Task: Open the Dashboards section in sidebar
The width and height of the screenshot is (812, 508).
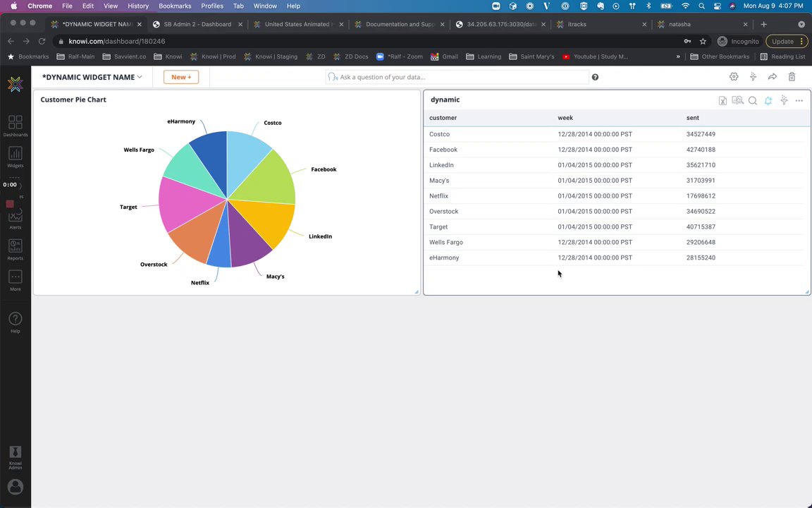Action: [15, 126]
